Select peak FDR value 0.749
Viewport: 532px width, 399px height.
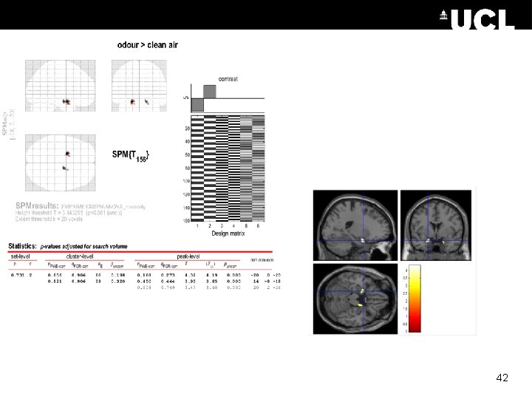coord(168,287)
